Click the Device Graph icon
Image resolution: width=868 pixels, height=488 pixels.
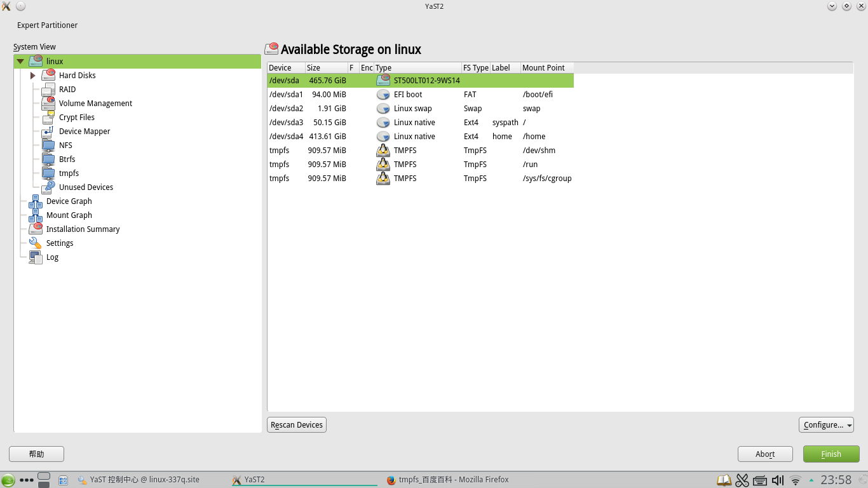point(36,201)
